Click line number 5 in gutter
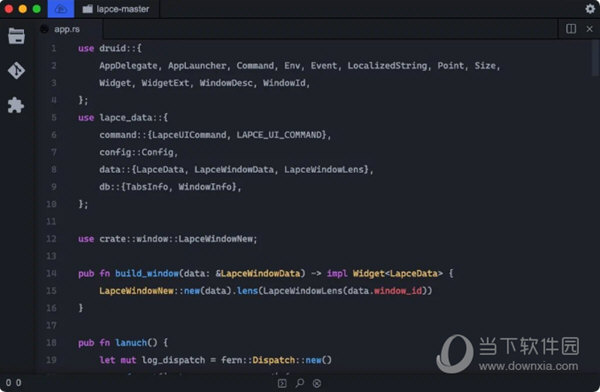The width and height of the screenshot is (600, 392). point(54,118)
